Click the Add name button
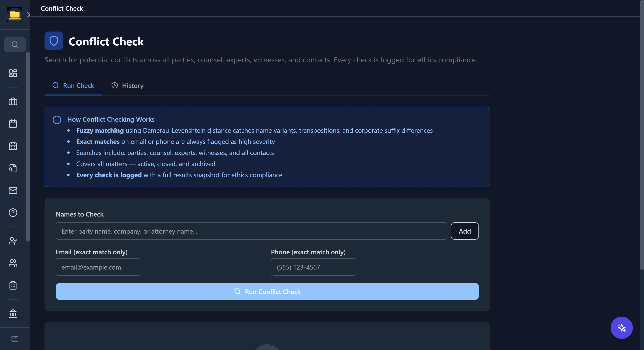 (465, 231)
